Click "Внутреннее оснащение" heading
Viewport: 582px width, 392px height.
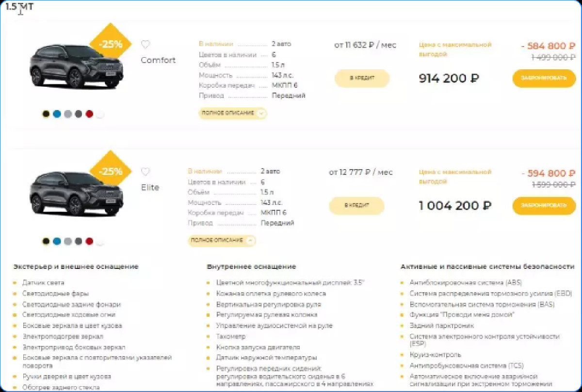[251, 267]
